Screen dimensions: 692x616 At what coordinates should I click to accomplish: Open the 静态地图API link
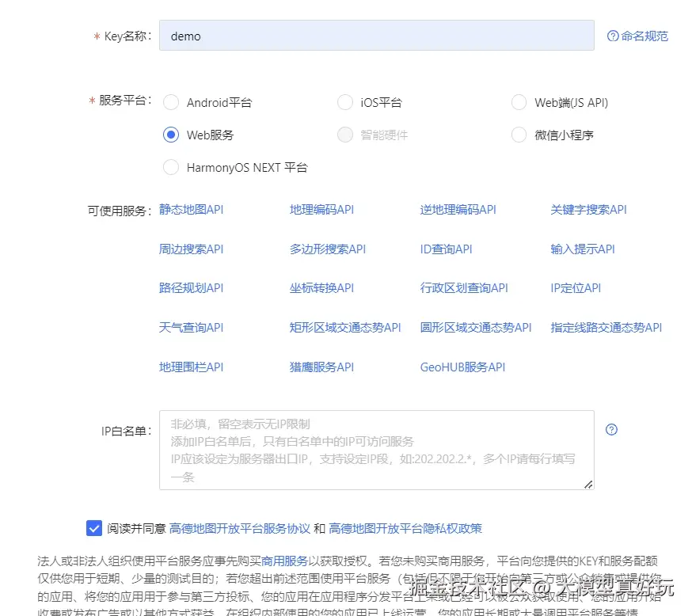coord(191,210)
